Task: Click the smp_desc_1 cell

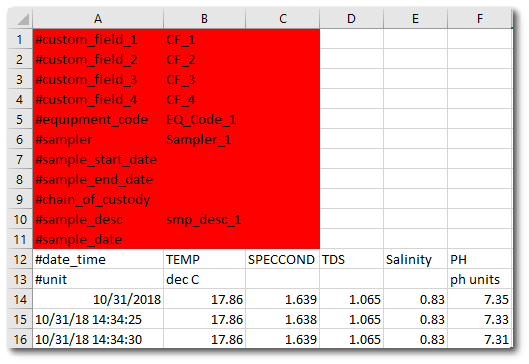Action: [204, 219]
